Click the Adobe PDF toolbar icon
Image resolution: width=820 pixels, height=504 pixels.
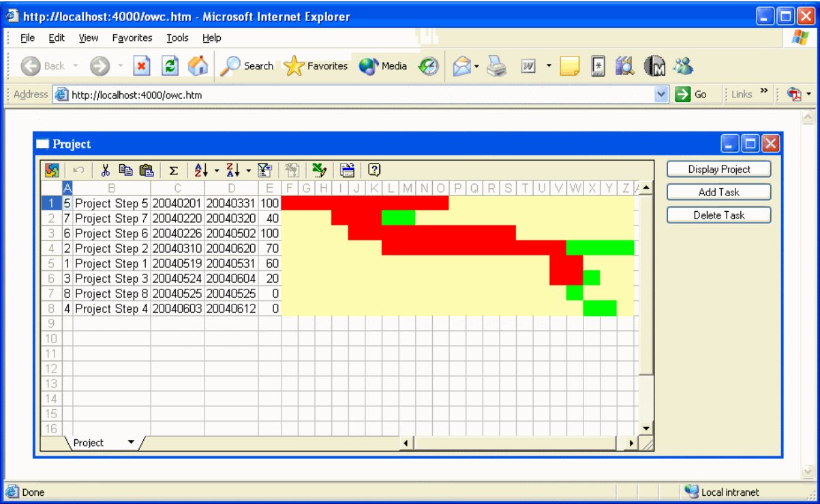point(795,94)
